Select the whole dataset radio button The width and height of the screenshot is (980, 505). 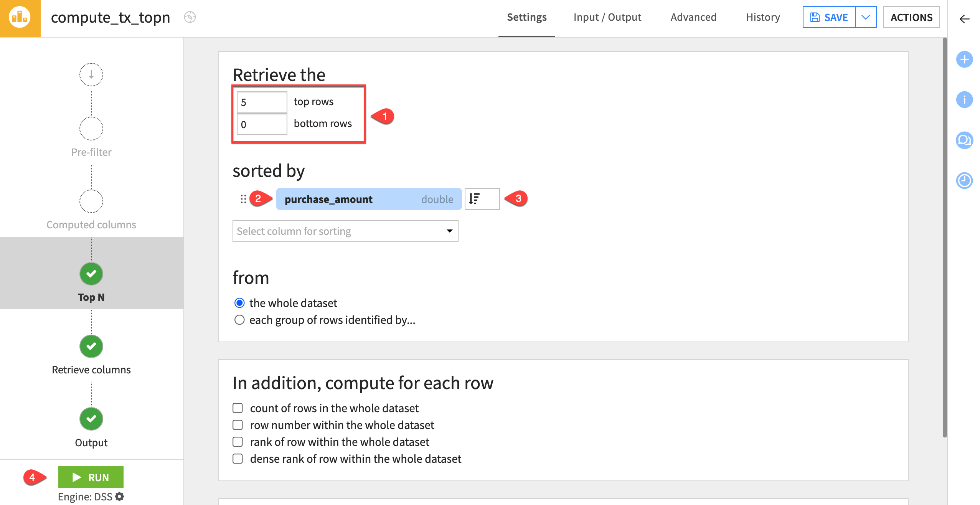pos(239,302)
